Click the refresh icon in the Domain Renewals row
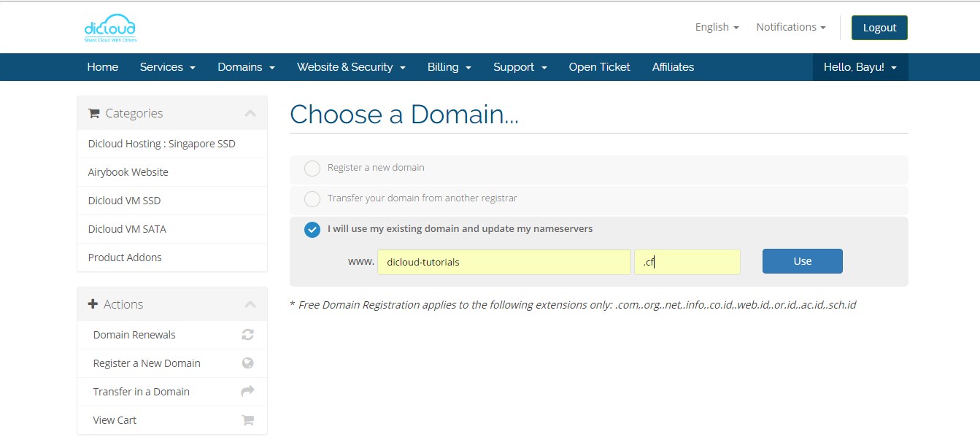 point(247,335)
